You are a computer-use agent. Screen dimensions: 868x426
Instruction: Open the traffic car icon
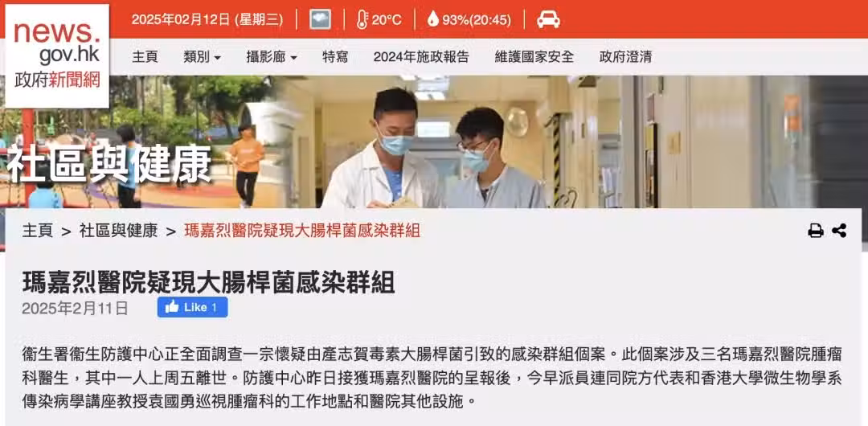[548, 20]
